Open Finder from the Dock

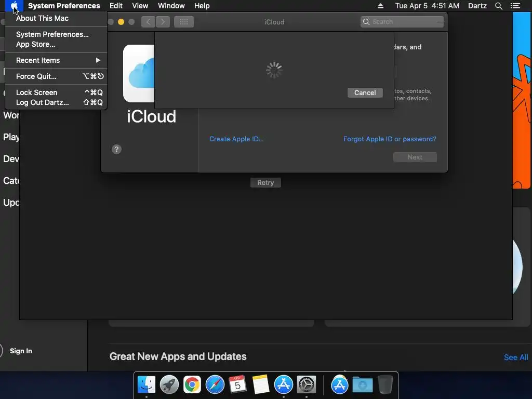point(146,385)
